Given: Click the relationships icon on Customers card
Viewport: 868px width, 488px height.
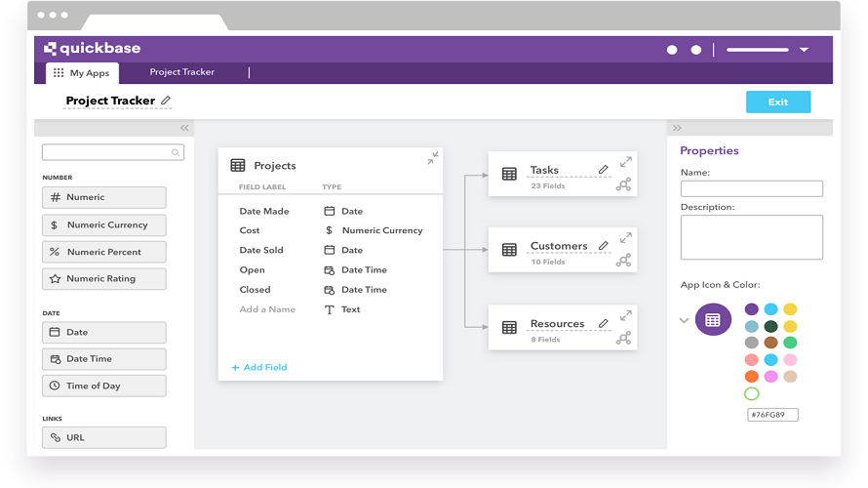Looking at the screenshot, I should click(624, 260).
